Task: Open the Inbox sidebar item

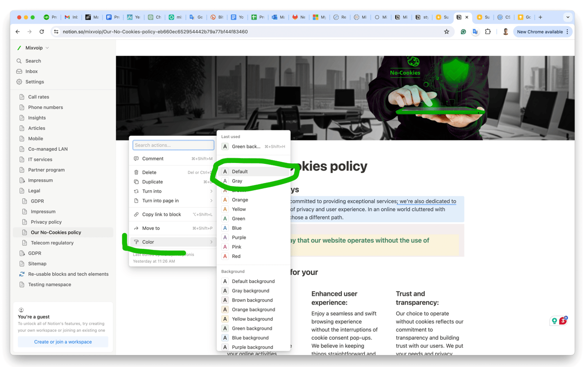Action: (x=32, y=71)
